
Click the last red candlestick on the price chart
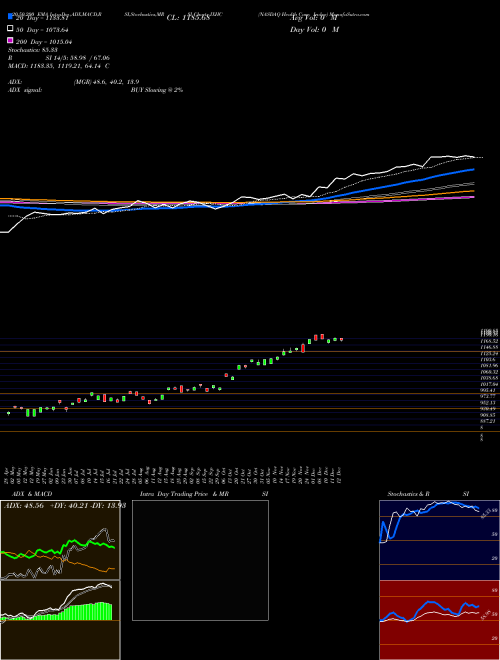(x=341, y=339)
